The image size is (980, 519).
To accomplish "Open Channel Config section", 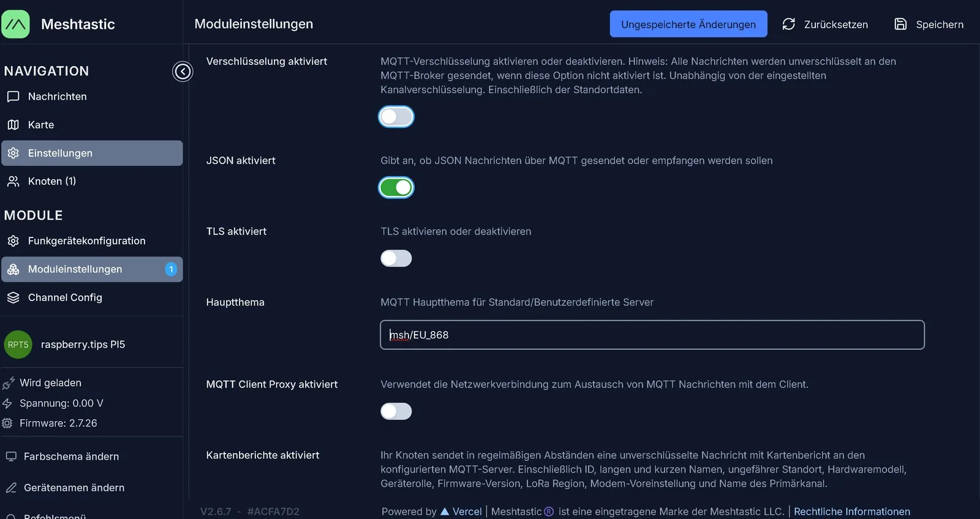I will 92,297.
